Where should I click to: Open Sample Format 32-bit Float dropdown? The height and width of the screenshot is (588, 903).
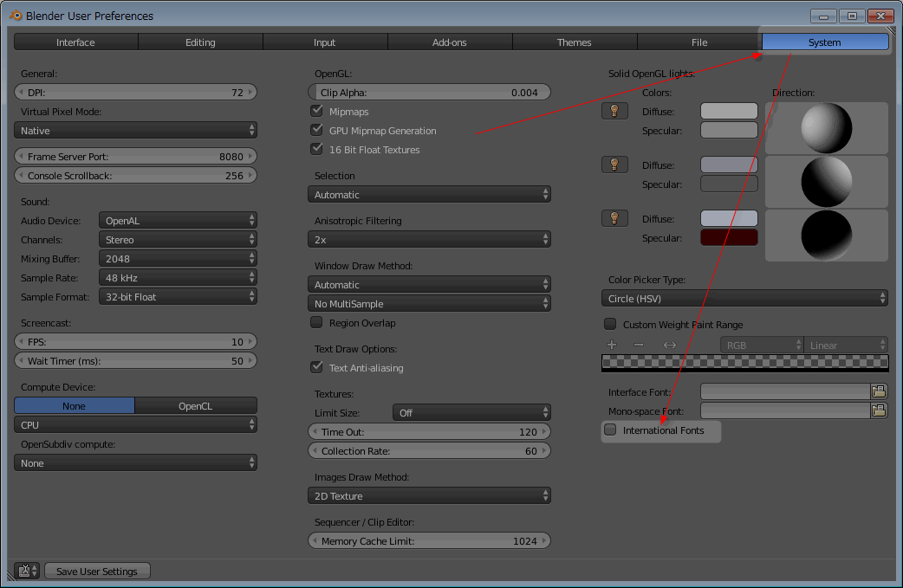pyautogui.click(x=178, y=296)
